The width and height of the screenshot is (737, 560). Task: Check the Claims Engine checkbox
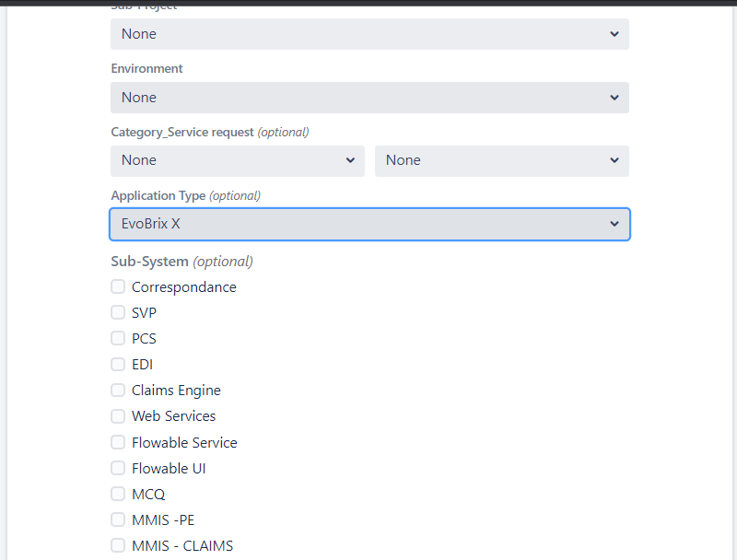click(118, 390)
